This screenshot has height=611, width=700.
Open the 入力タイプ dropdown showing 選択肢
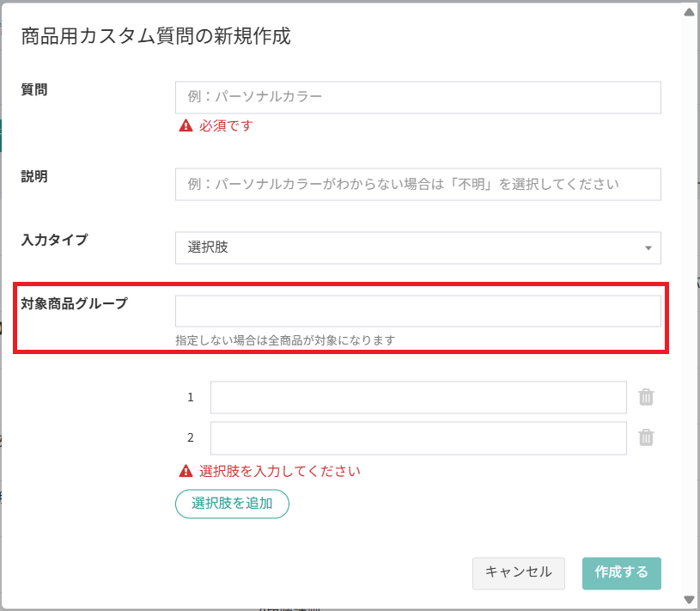[x=417, y=247]
